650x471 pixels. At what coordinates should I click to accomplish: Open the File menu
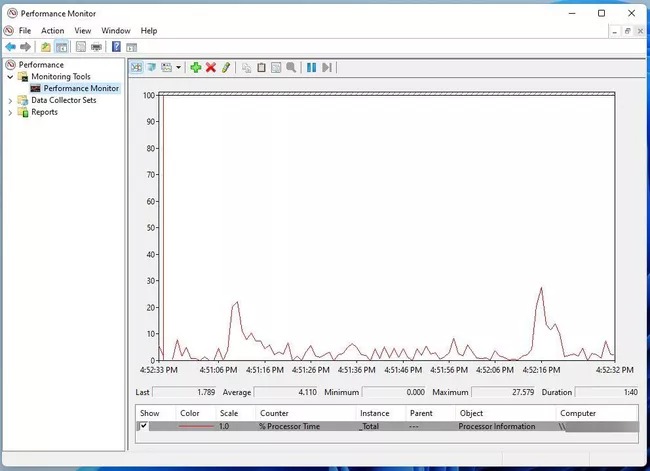(25, 31)
